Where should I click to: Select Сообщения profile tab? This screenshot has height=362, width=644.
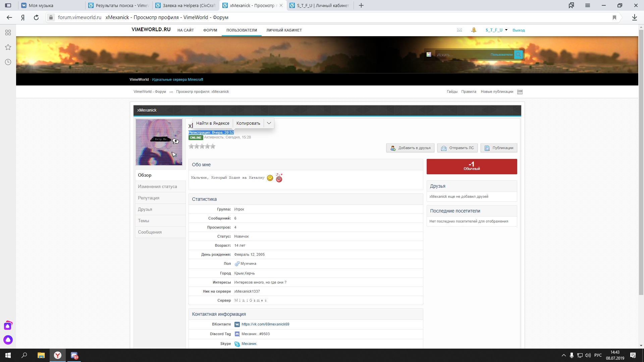[160, 232]
